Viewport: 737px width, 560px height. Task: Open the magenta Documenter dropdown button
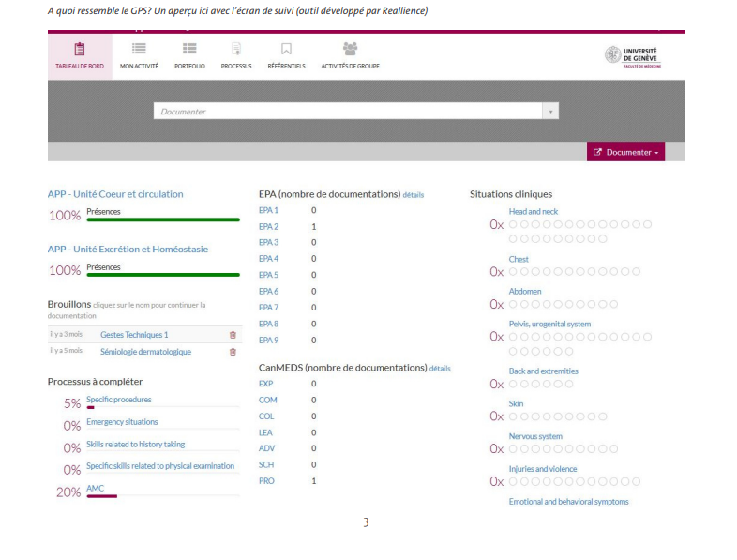point(625,152)
